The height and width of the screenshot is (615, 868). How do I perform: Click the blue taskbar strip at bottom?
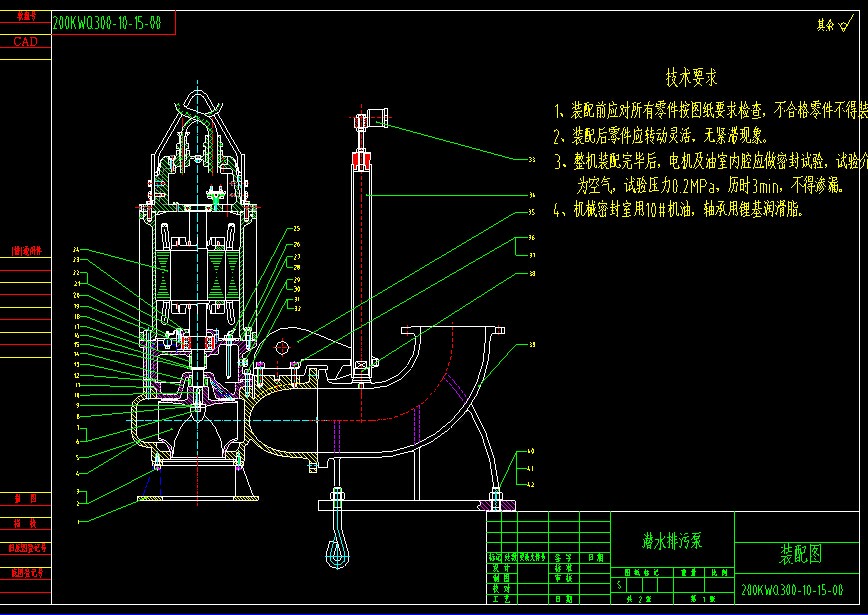coord(434,611)
